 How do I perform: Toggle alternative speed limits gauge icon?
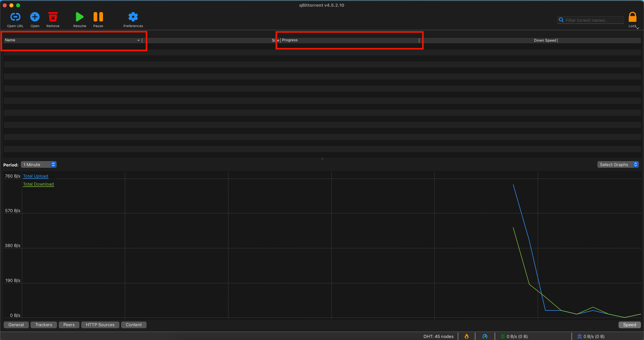coord(485,336)
